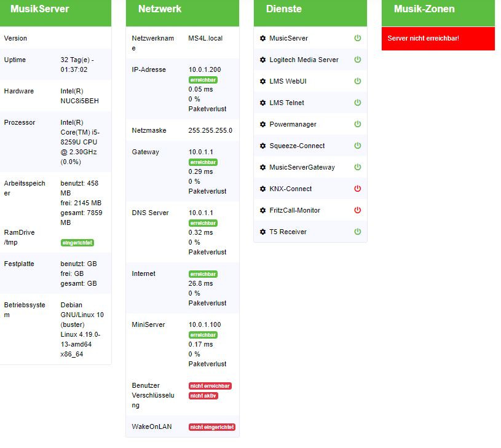Open KNX-Connect gear settings icon
The height and width of the screenshot is (448, 501).
click(262, 189)
